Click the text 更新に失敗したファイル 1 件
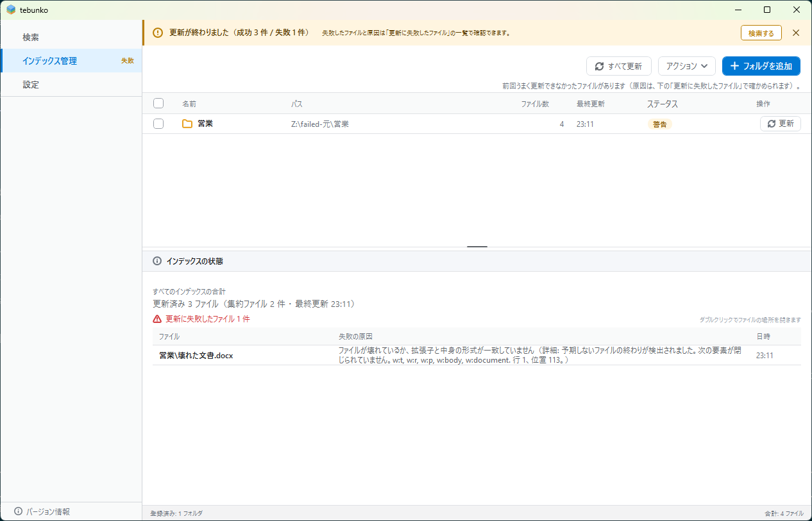 click(x=208, y=318)
